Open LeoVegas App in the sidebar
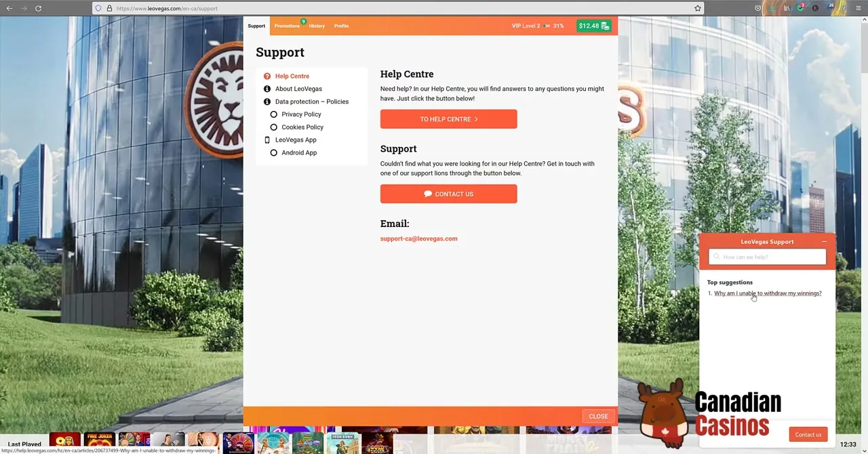Viewport: 868px width, 454px height. (296, 140)
